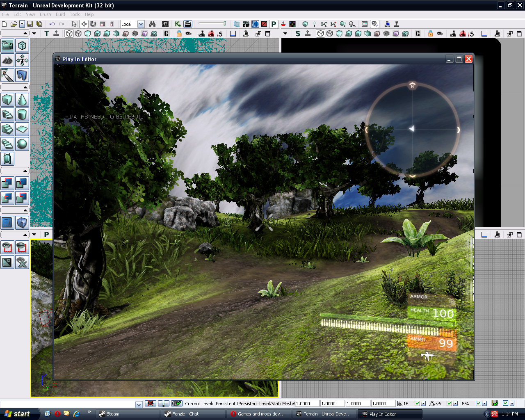Click the Open level folder icon
This screenshot has width=525, height=420.
(14, 24)
